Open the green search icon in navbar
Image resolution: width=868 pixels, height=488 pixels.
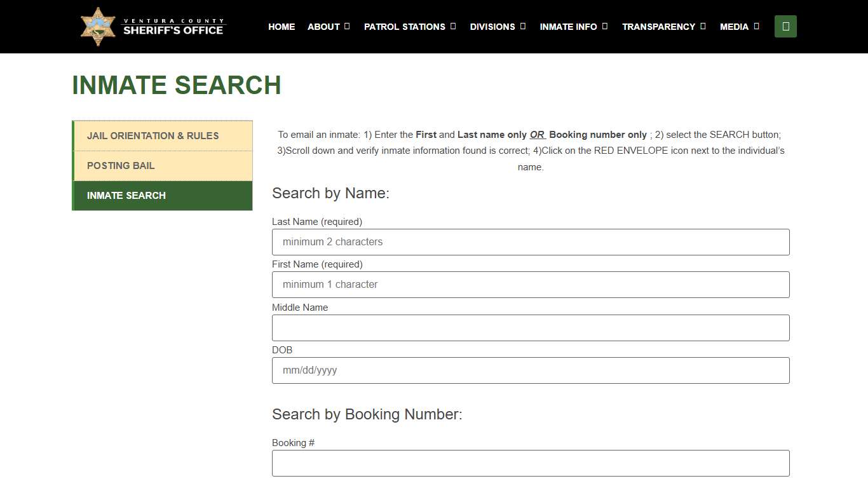[785, 26]
